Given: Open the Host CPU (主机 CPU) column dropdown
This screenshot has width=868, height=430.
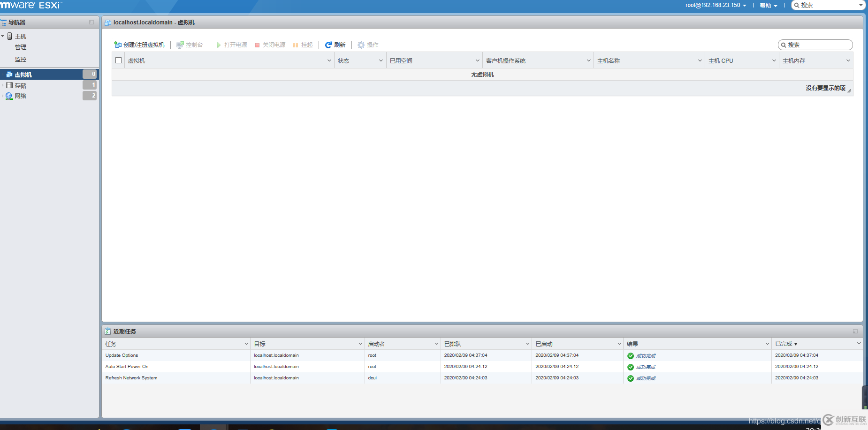Looking at the screenshot, I should [774, 60].
